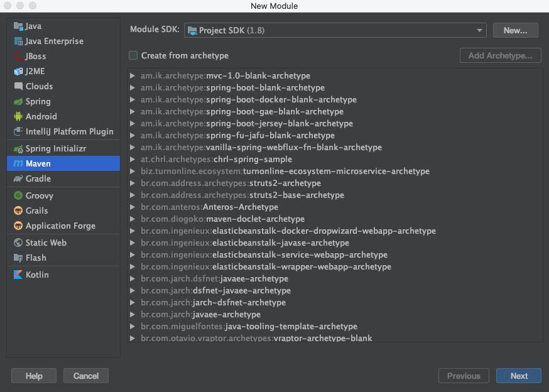Screen dimensions: 549x392
Task: Select br.com.jarch.dsfnet:javaee-archetype row
Action: 335,278
